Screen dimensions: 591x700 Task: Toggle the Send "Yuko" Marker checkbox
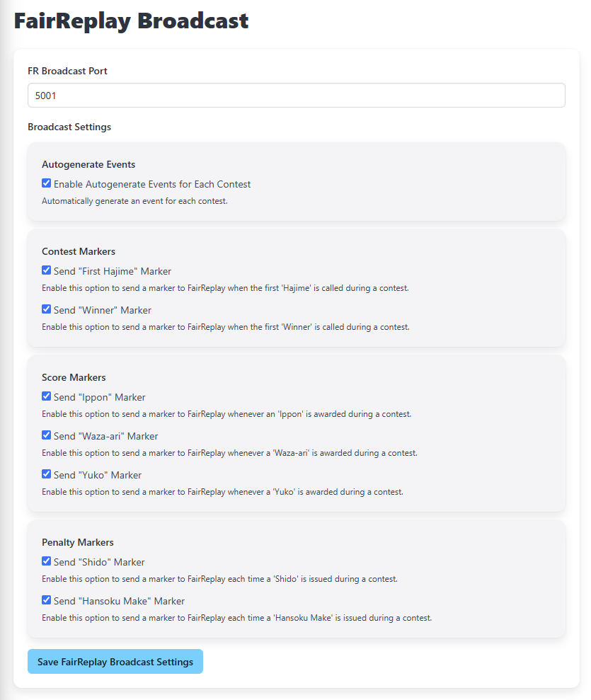[x=46, y=474]
